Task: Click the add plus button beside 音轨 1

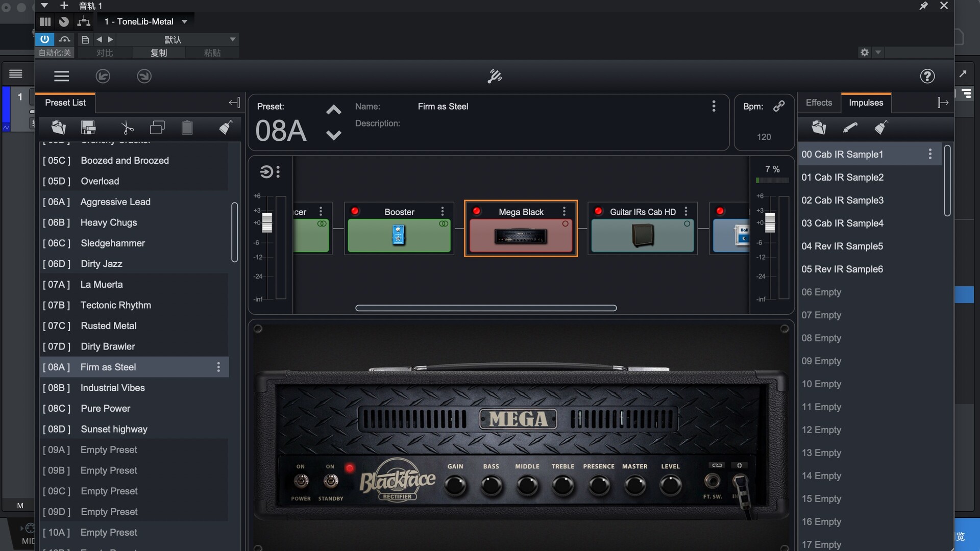Action: click(x=64, y=6)
